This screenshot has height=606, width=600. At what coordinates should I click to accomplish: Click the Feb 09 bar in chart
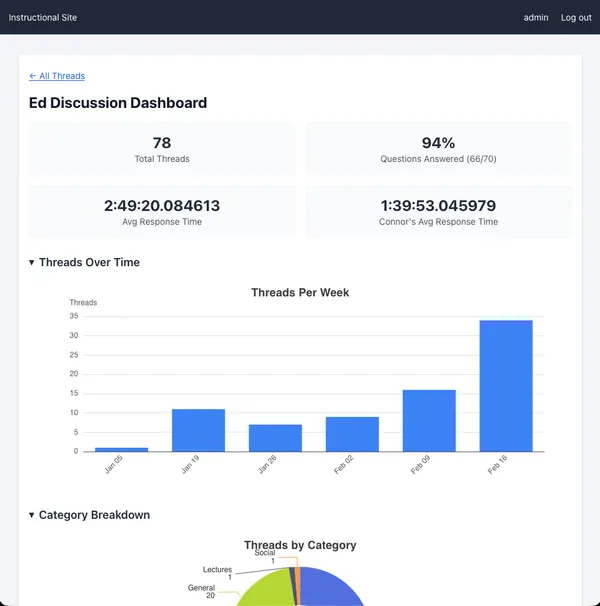click(429, 420)
